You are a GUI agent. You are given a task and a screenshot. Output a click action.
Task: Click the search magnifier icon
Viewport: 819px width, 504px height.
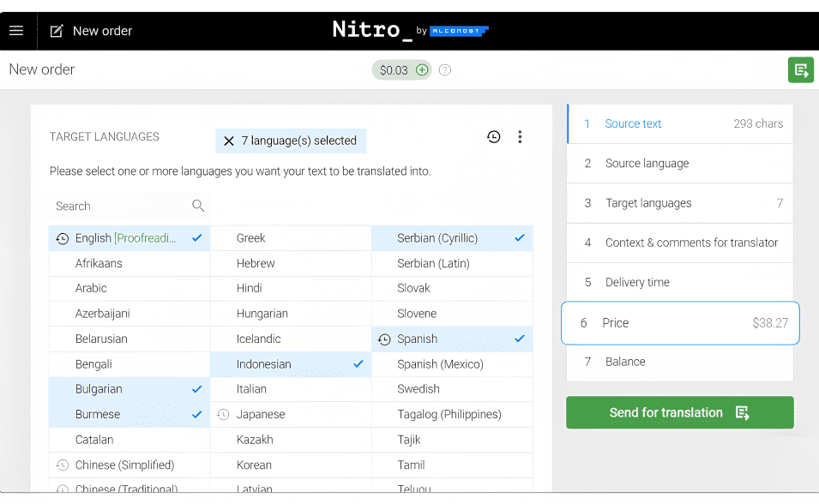tap(198, 206)
